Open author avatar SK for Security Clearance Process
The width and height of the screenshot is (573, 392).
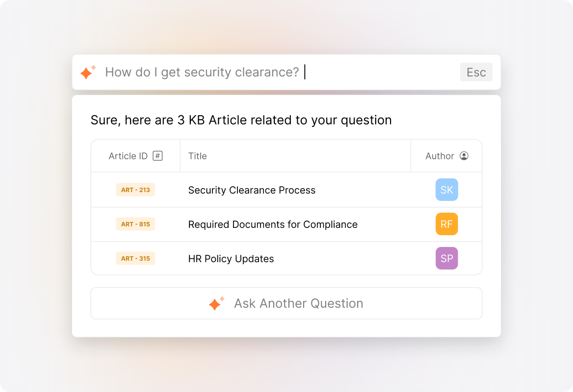point(446,190)
